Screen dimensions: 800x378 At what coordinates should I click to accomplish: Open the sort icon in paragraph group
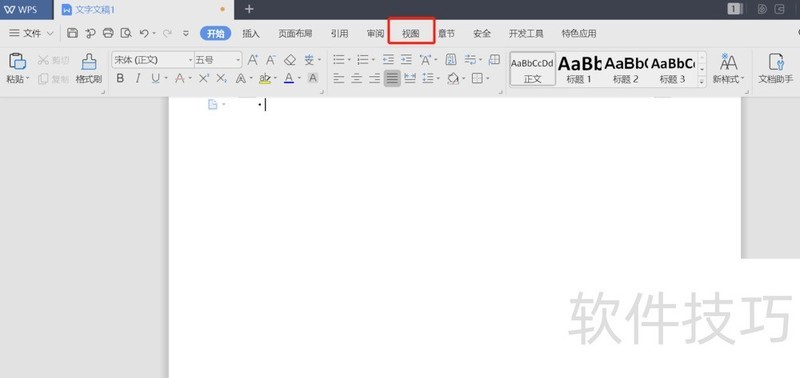tap(451, 60)
